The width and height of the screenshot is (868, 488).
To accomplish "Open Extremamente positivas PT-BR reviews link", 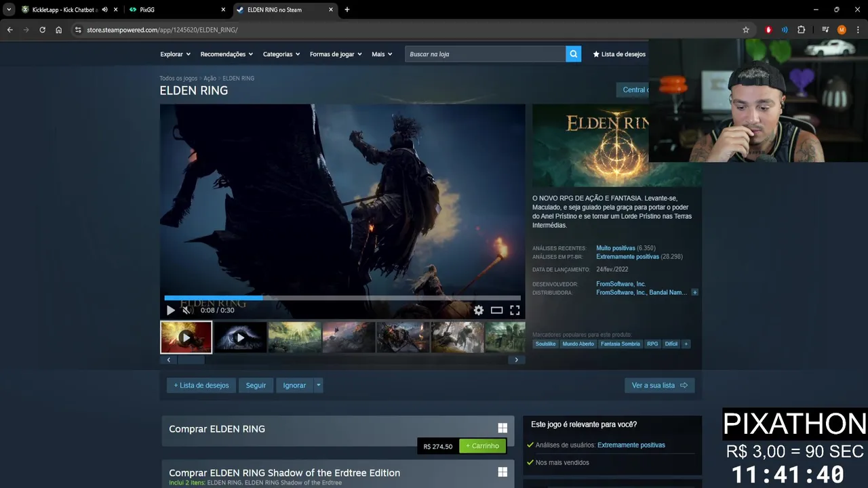I will [627, 257].
